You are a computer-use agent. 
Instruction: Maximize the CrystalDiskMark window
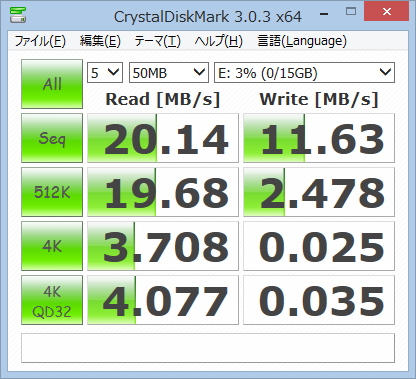click(351, 12)
